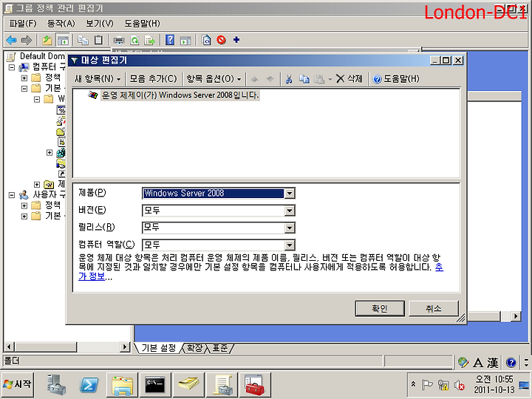Click the Export List icon in the toolbar
Image resolution: width=532 pixels, height=399 pixels.
pyautogui.click(x=149, y=41)
